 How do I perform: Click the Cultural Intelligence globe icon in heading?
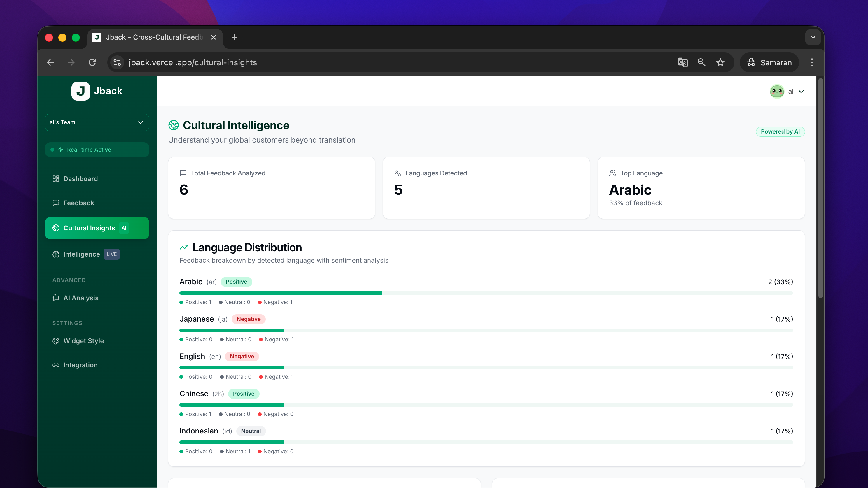pyautogui.click(x=174, y=125)
